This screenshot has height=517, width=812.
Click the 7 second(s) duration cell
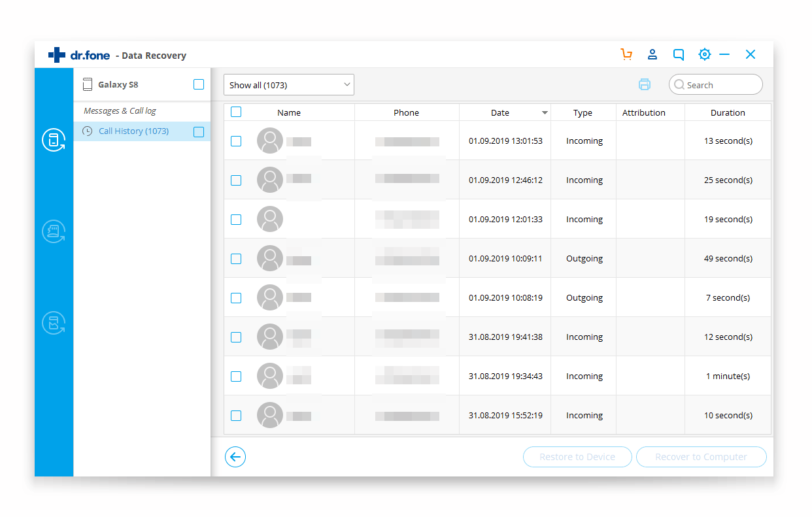(728, 297)
